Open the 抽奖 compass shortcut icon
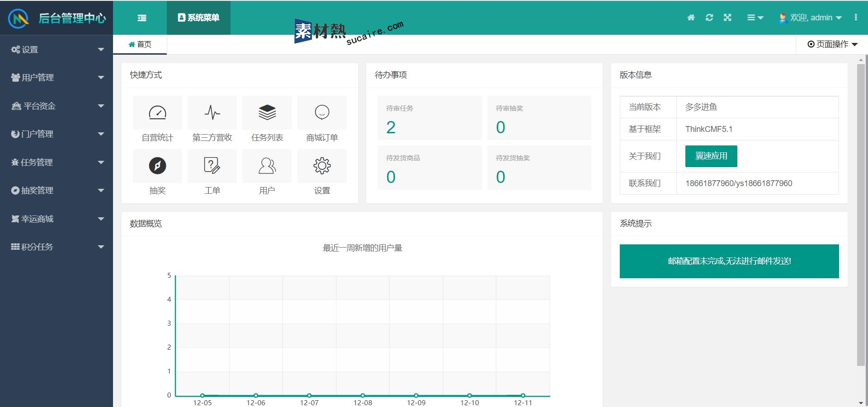The image size is (868, 407). tap(157, 166)
